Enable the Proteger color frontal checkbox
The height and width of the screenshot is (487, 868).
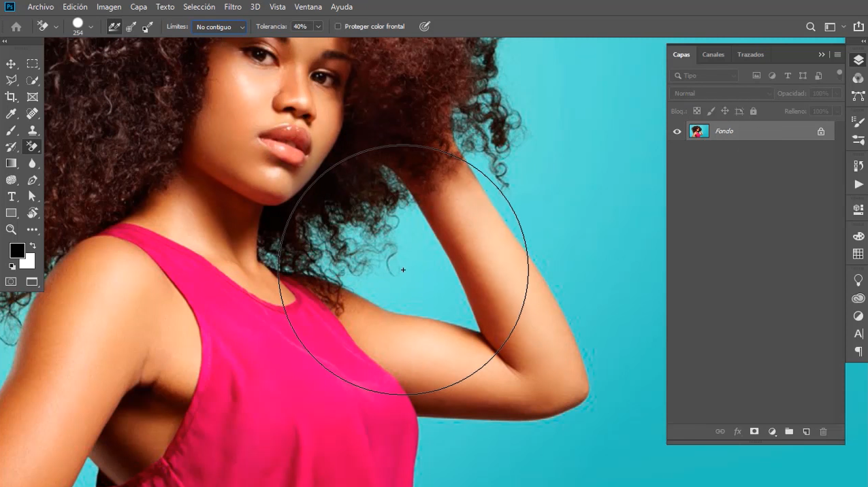338,26
